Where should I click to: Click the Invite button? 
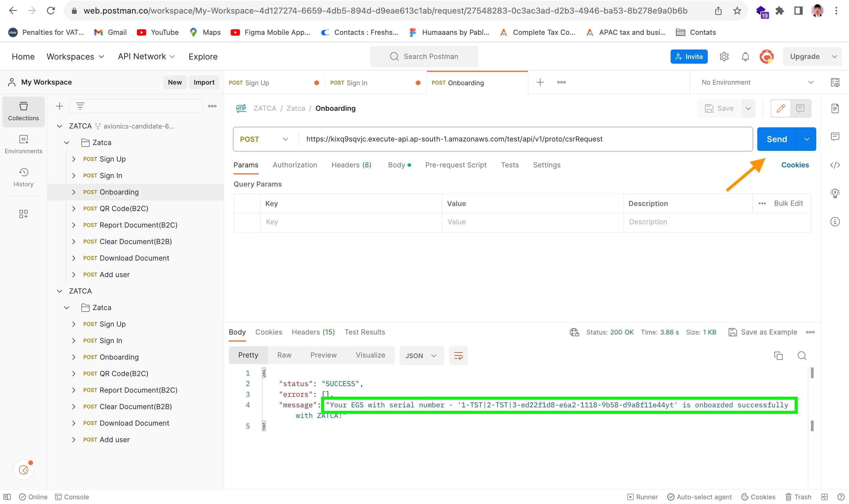pos(689,57)
